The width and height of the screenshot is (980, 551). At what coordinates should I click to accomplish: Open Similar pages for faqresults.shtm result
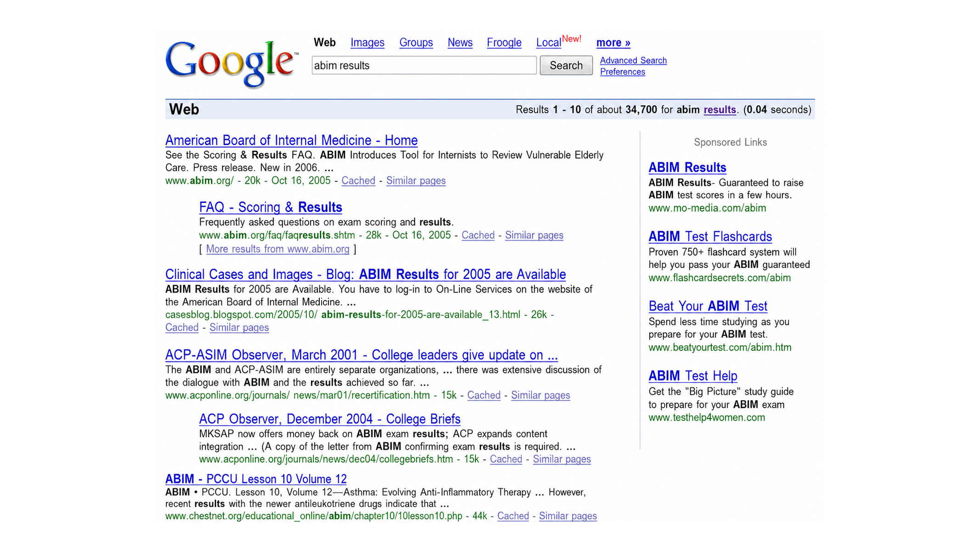(534, 235)
